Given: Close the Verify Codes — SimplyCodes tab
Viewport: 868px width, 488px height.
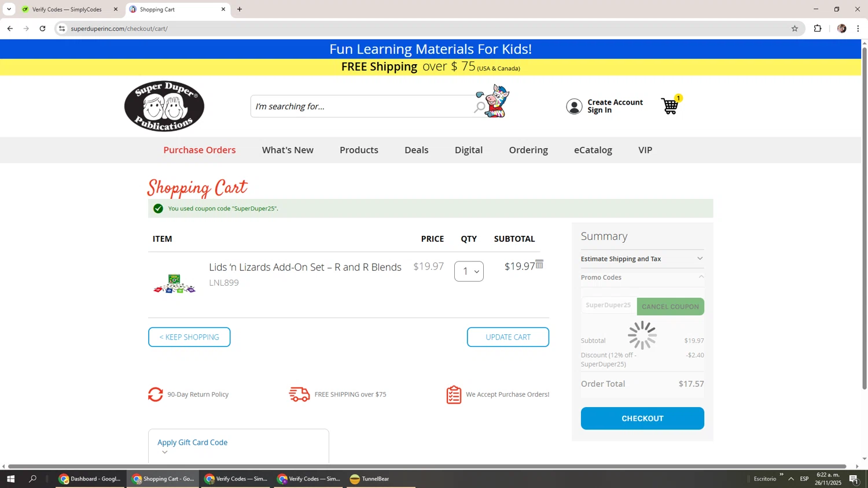Looking at the screenshot, I should (115, 9).
